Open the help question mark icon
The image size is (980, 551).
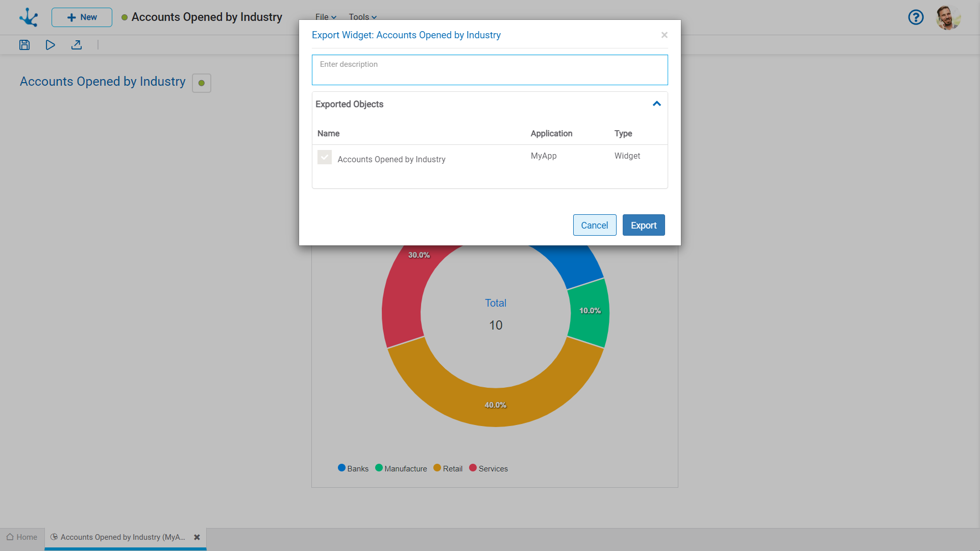tap(916, 17)
